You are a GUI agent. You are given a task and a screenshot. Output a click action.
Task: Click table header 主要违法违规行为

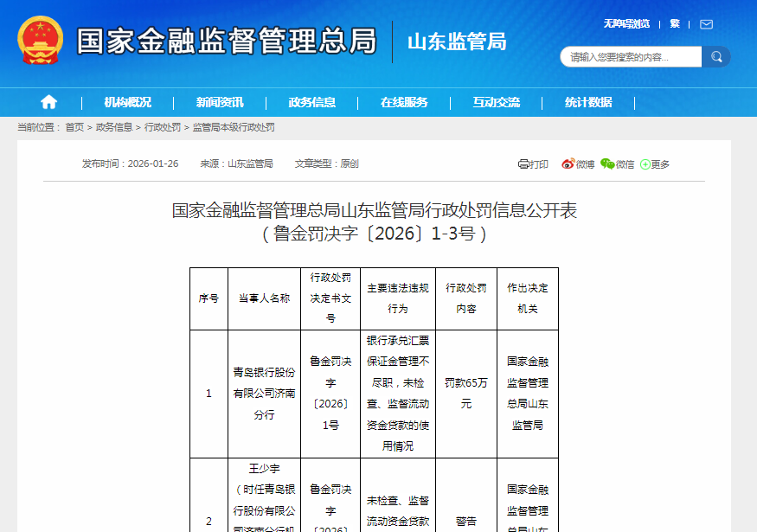pyautogui.click(x=398, y=298)
